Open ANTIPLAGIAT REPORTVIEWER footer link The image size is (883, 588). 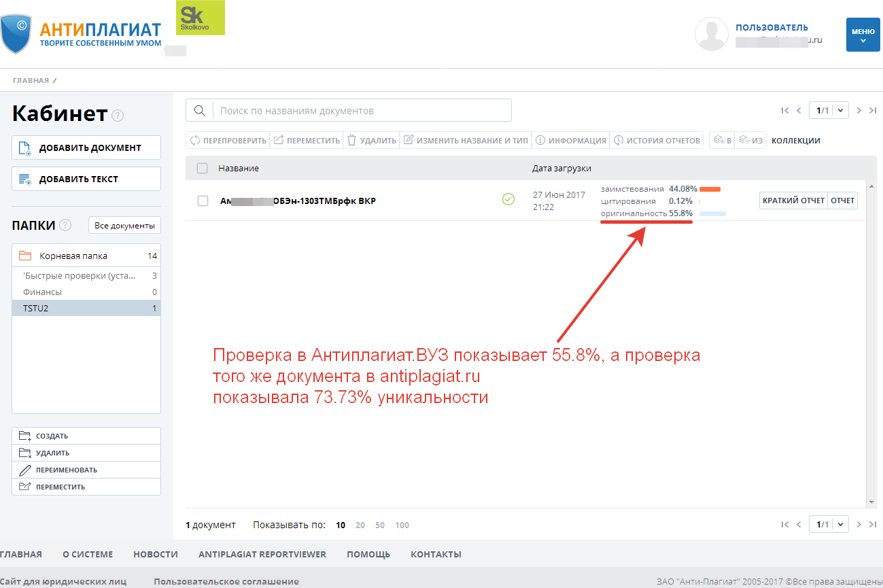click(262, 554)
